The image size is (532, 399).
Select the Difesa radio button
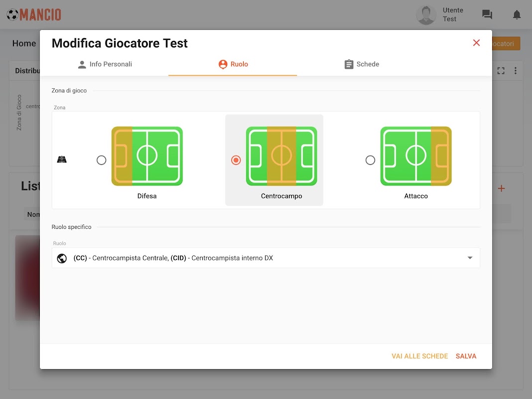(x=102, y=160)
